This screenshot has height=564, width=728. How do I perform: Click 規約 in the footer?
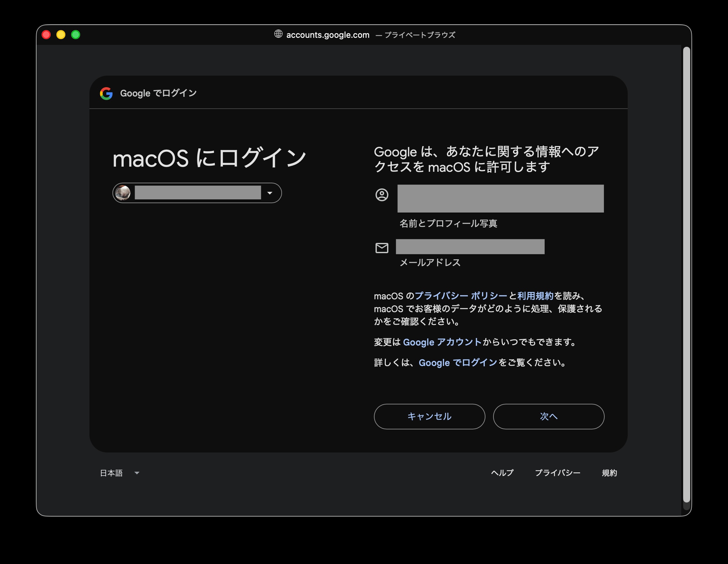[x=609, y=473]
